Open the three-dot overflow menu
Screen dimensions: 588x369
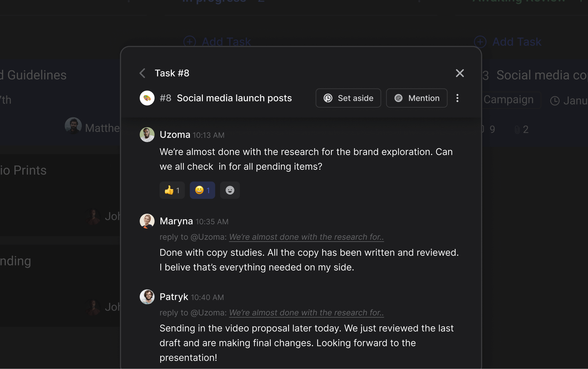pos(457,98)
